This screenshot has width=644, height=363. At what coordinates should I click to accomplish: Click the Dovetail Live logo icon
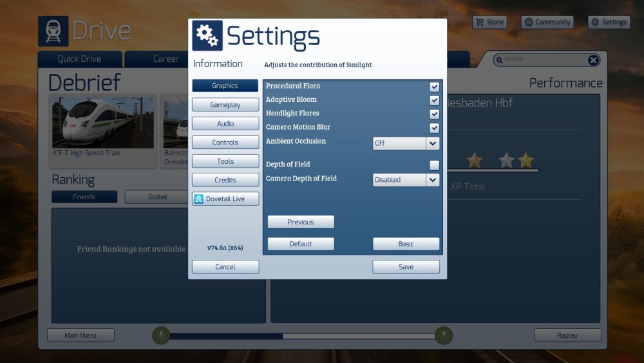pos(199,199)
